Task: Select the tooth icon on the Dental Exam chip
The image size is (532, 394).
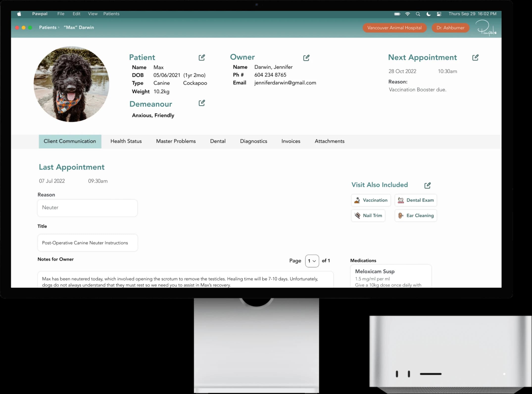Action: [x=401, y=200]
